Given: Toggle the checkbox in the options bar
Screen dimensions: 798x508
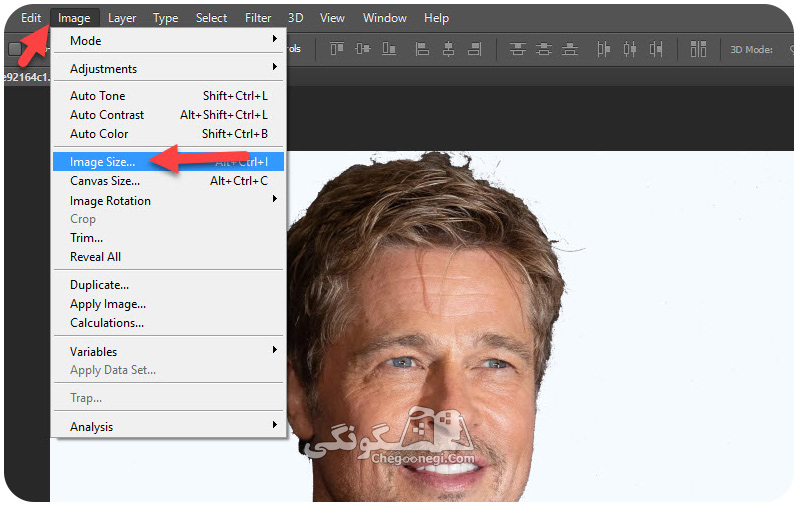Looking at the screenshot, I should tap(15, 49).
